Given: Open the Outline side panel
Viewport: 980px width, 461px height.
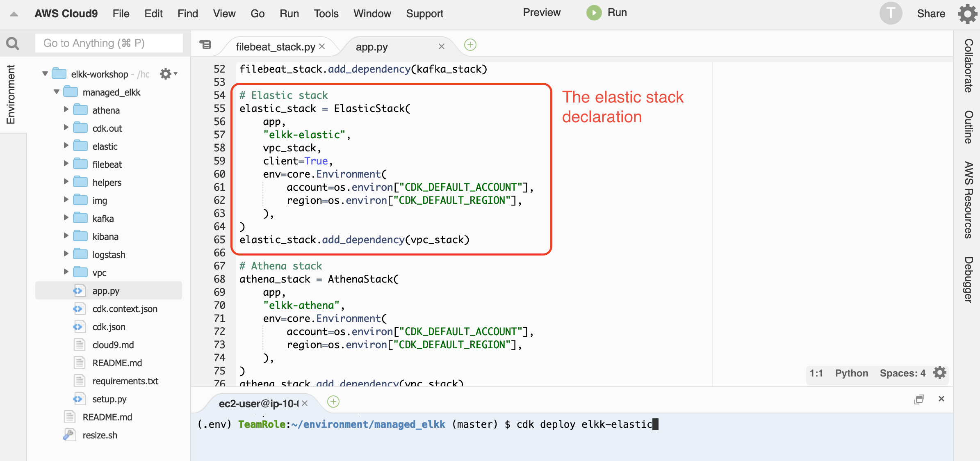Looking at the screenshot, I should click(x=968, y=127).
